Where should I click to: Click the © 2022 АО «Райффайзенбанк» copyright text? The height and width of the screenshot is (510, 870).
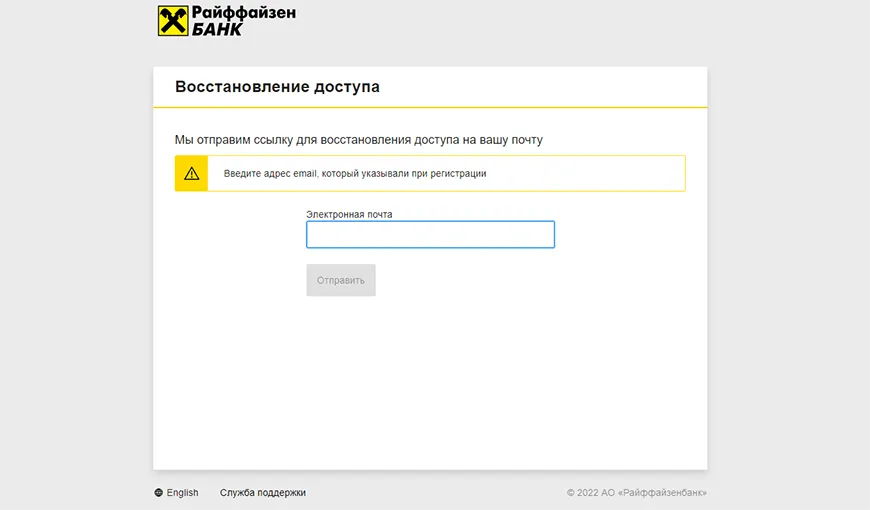click(x=636, y=493)
